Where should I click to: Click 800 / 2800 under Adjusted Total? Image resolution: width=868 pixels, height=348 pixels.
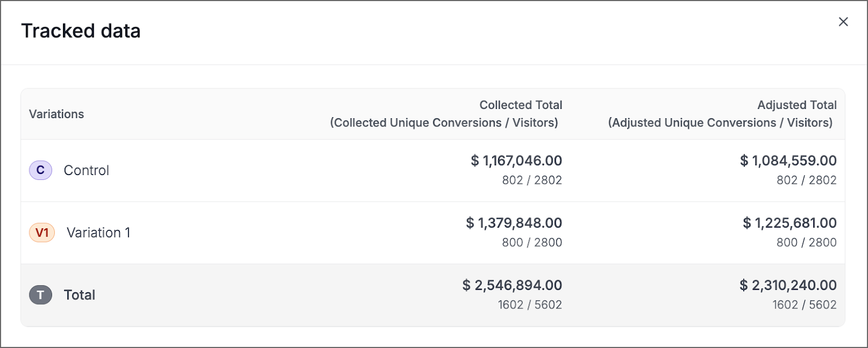806,242
